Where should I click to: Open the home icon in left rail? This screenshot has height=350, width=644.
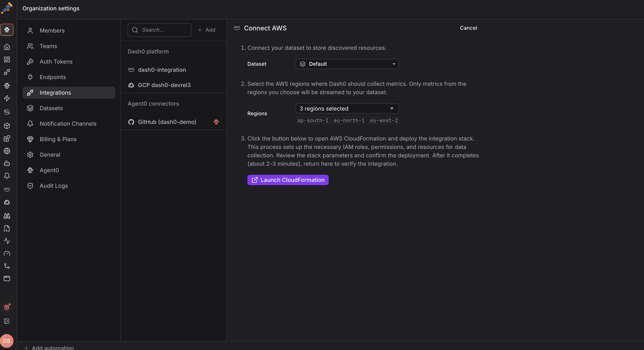coord(7,47)
